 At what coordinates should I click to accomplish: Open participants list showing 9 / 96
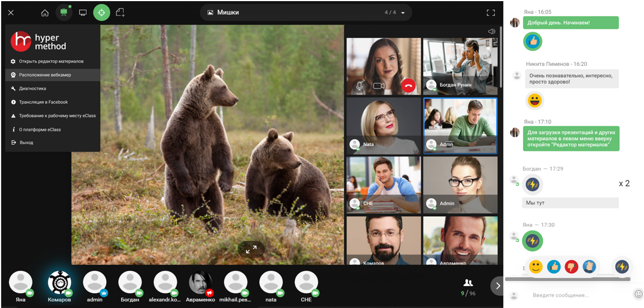[x=468, y=287]
